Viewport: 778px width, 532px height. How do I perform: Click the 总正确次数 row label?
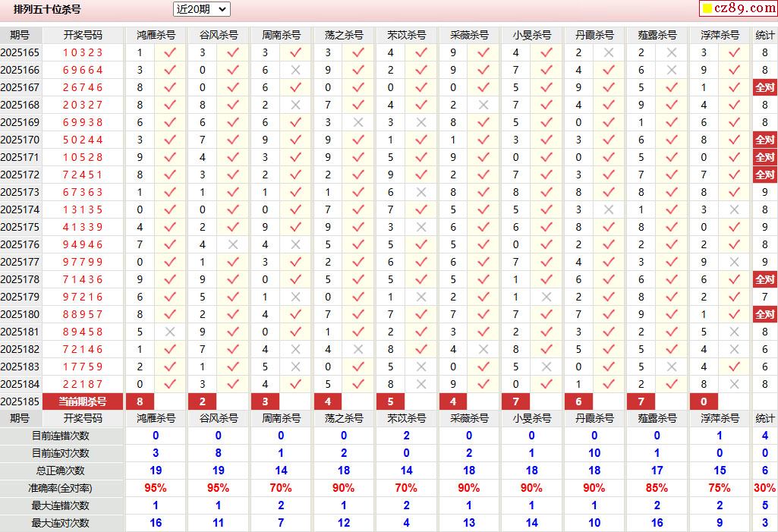pos(61,471)
